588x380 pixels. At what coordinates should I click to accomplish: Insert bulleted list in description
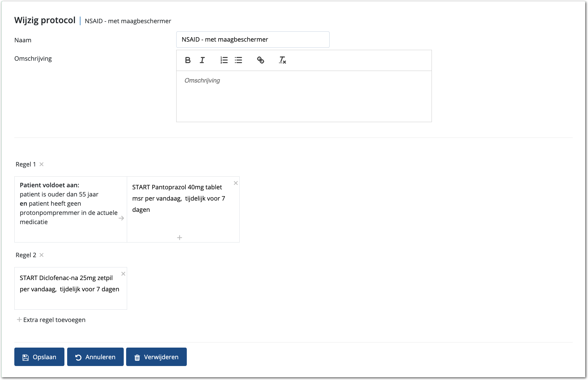click(238, 60)
